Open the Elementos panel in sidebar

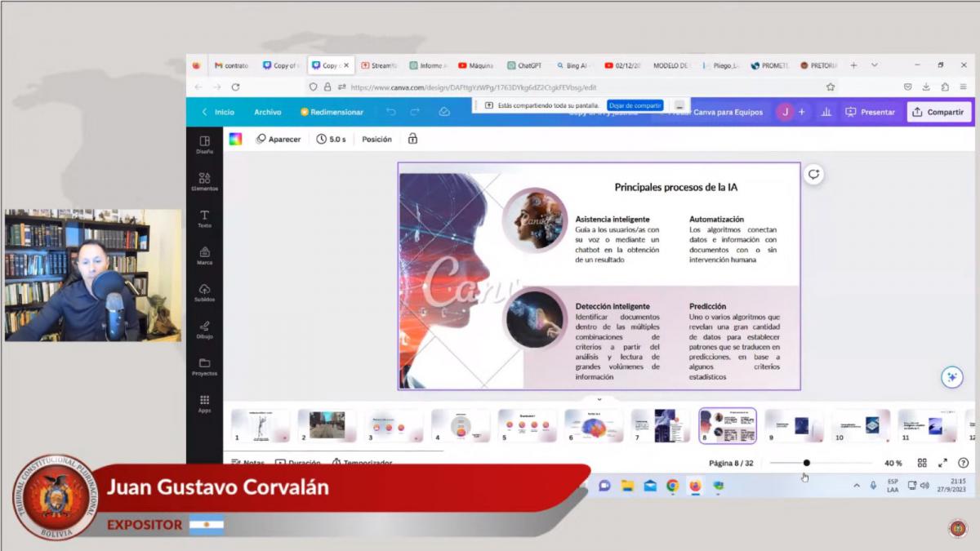click(x=204, y=181)
